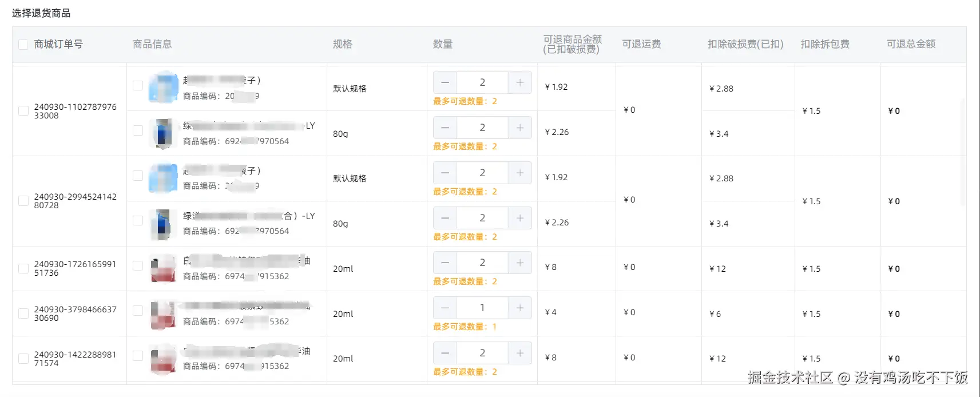Increase quantity for order 240930-172616599151736
Screen dimensions: 980x397
point(519,263)
